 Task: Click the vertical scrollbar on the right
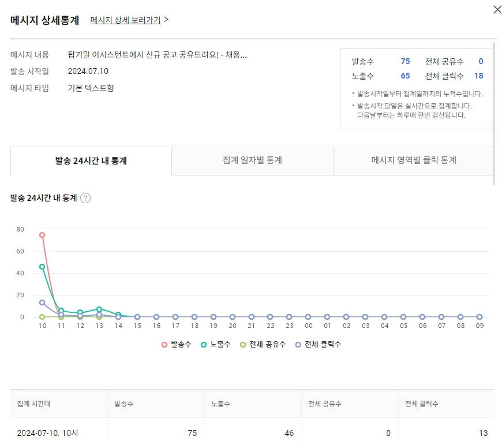(493, 115)
